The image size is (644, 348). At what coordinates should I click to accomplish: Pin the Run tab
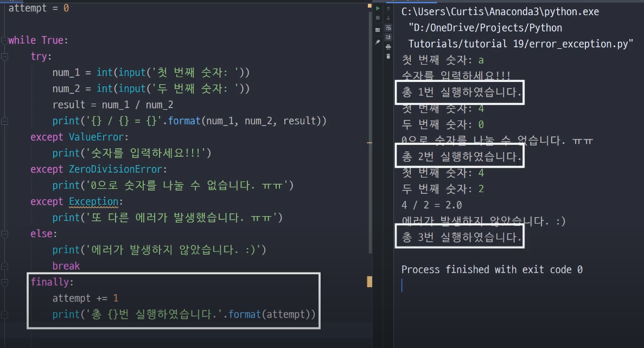coord(378,42)
